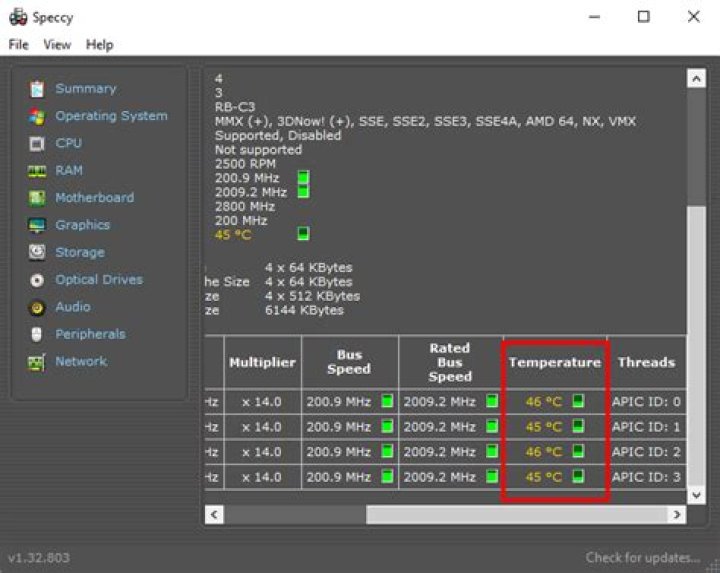The width and height of the screenshot is (720, 573).
Task: Click the Motherboard icon in sidebar
Action: [x=37, y=198]
